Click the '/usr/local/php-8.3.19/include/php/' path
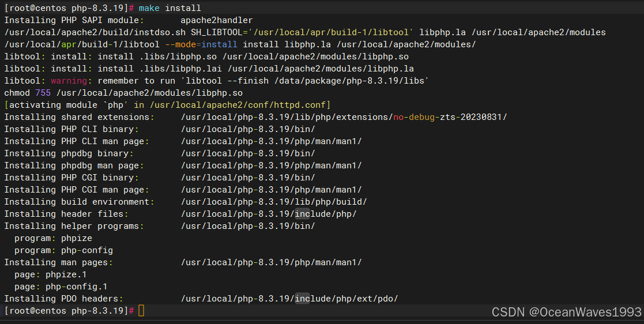 [x=269, y=214]
